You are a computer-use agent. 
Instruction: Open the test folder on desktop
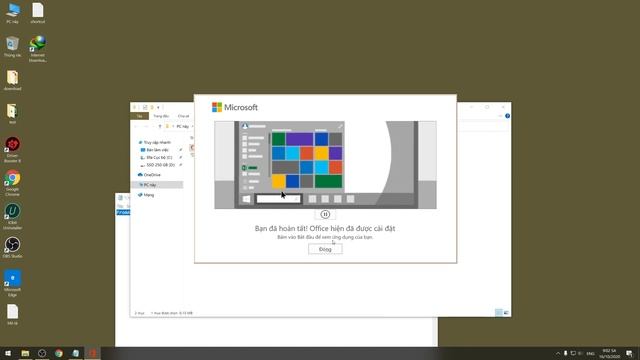pyautogui.click(x=13, y=114)
